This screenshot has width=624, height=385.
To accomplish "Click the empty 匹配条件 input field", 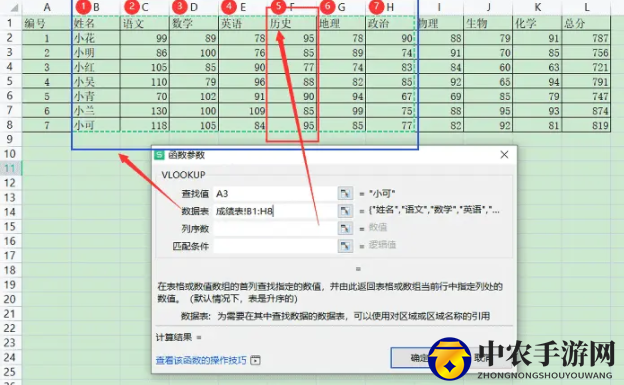I will click(275, 246).
